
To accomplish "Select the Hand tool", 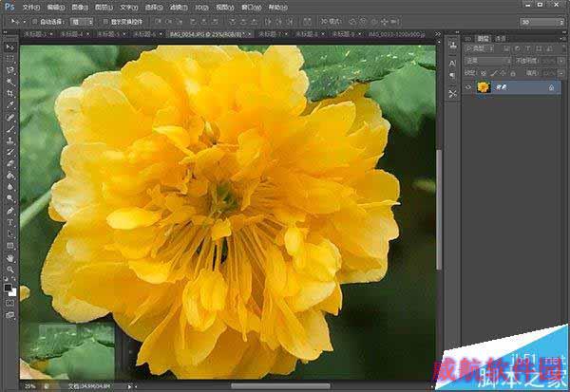I will [10, 258].
